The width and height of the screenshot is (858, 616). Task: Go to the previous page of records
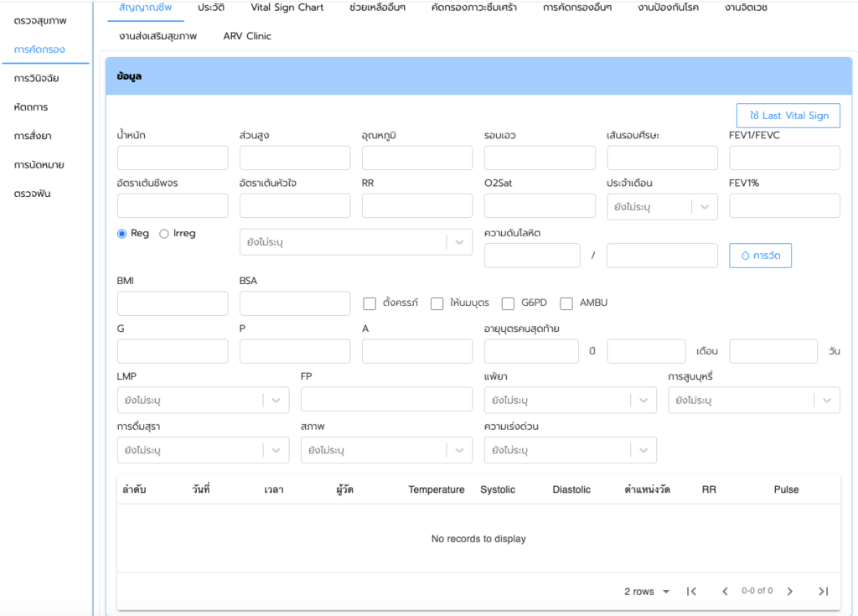pos(725,592)
